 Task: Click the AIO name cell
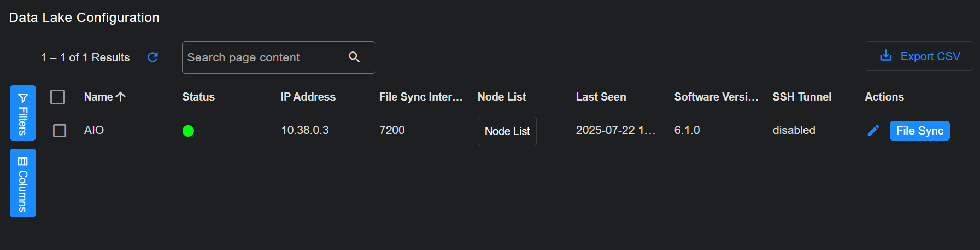coord(94,130)
